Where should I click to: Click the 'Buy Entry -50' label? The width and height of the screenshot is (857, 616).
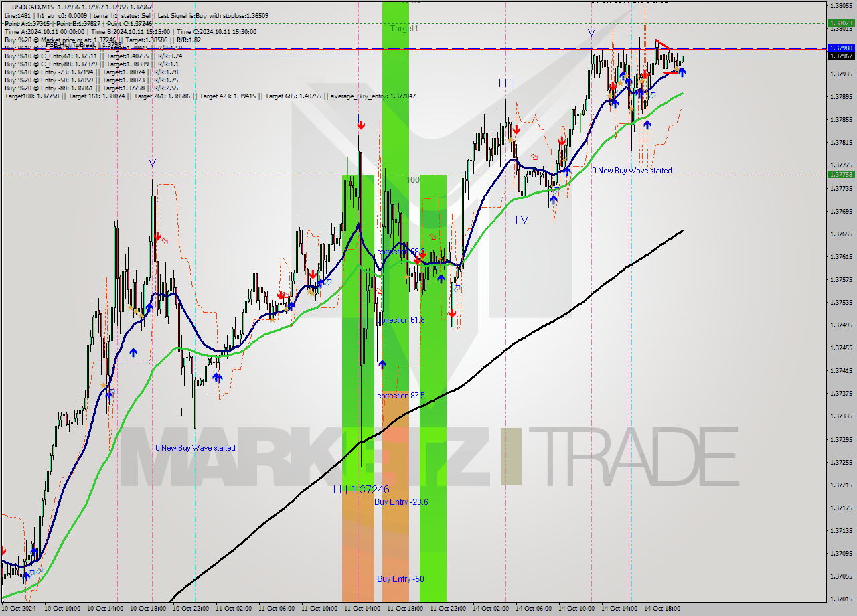click(400, 579)
